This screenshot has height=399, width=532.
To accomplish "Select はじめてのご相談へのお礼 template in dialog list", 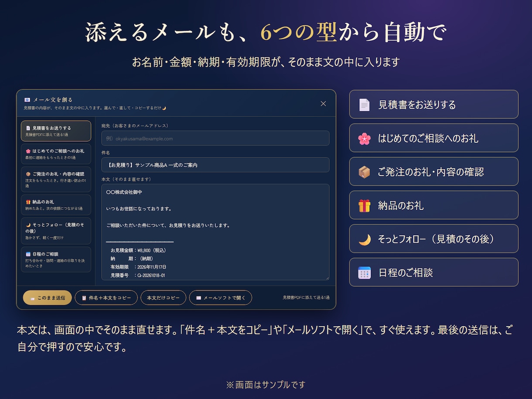I will point(56,154).
